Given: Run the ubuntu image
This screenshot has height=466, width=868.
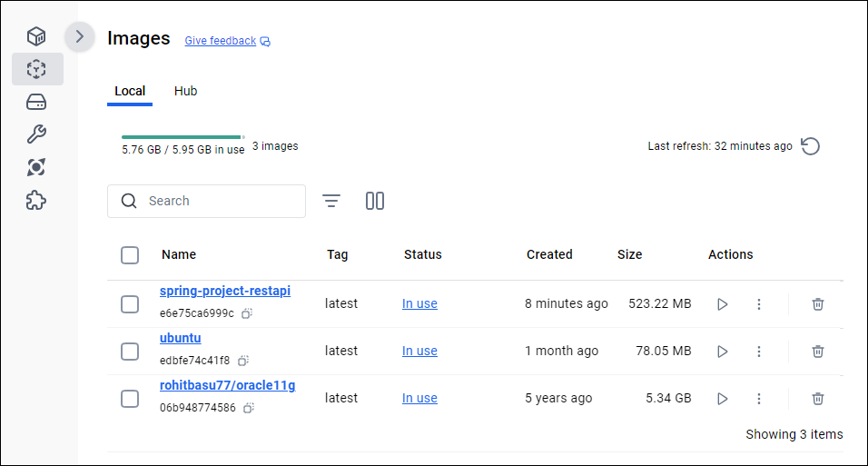Looking at the screenshot, I should pyautogui.click(x=723, y=352).
